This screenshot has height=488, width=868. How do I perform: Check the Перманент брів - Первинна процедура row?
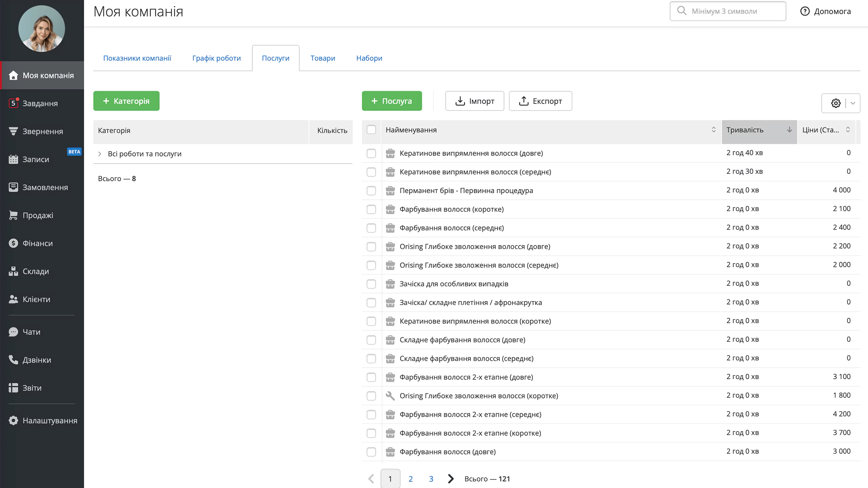tap(371, 190)
